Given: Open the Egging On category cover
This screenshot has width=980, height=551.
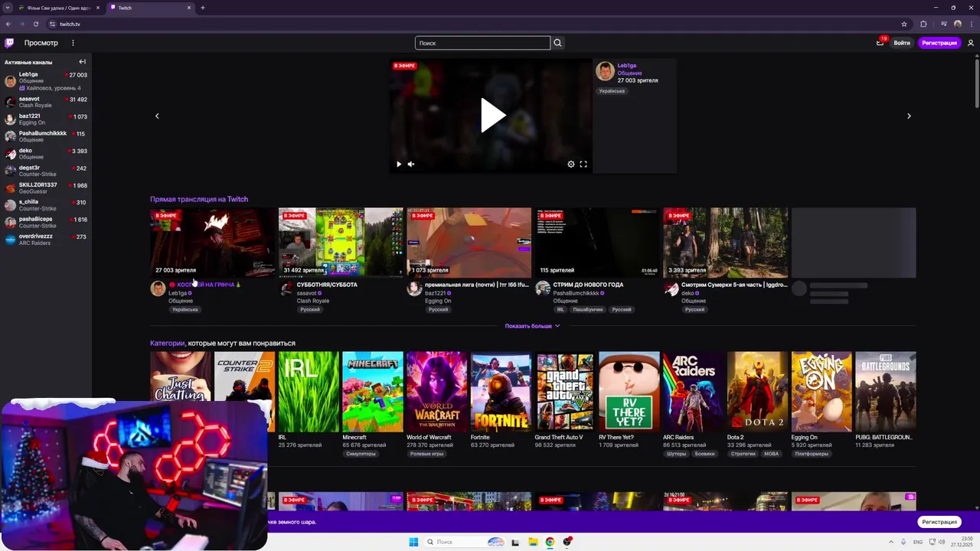Looking at the screenshot, I should [x=822, y=391].
